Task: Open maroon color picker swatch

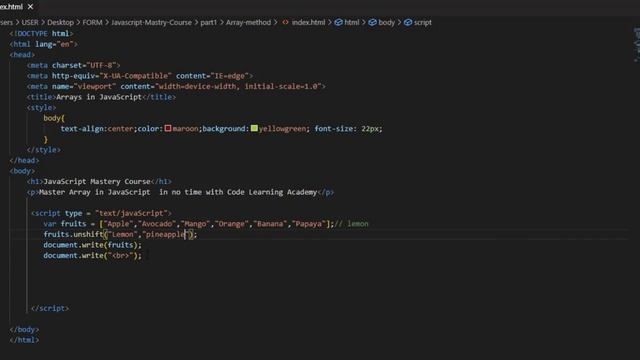Action: pos(168,128)
